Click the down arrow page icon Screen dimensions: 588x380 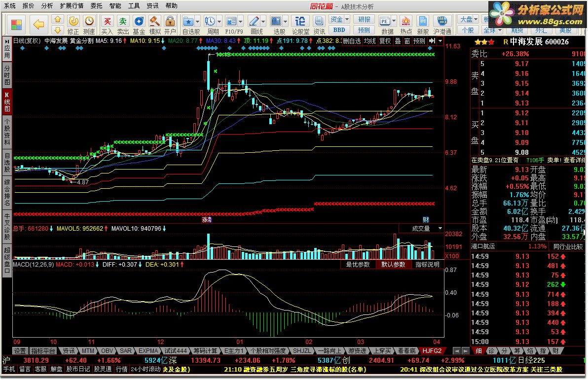pos(57,30)
